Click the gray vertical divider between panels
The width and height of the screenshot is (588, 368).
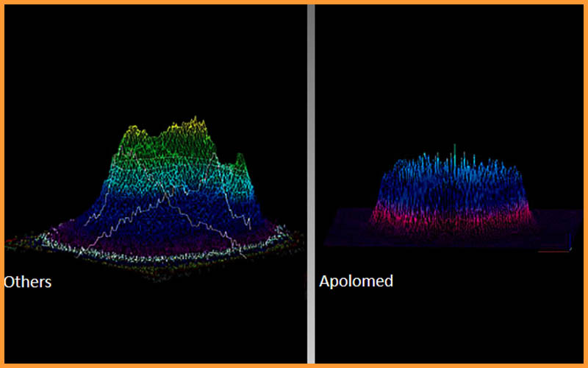[x=311, y=184]
